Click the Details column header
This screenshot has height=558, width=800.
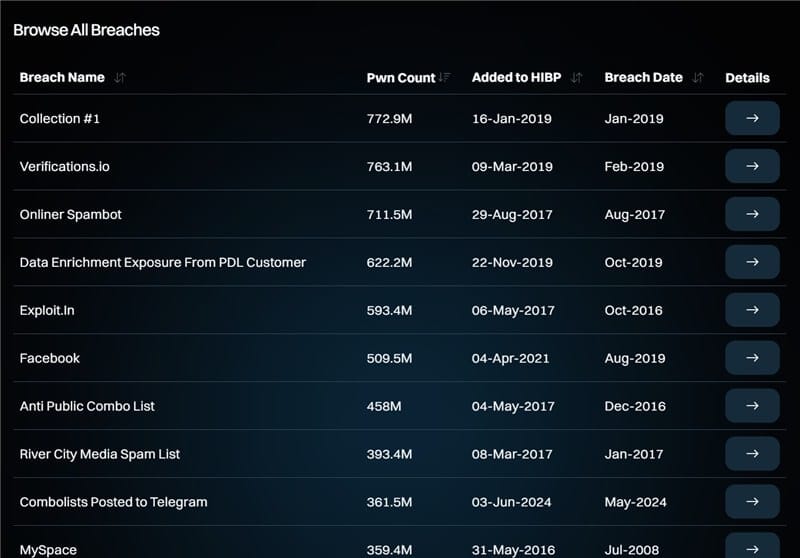coord(747,78)
